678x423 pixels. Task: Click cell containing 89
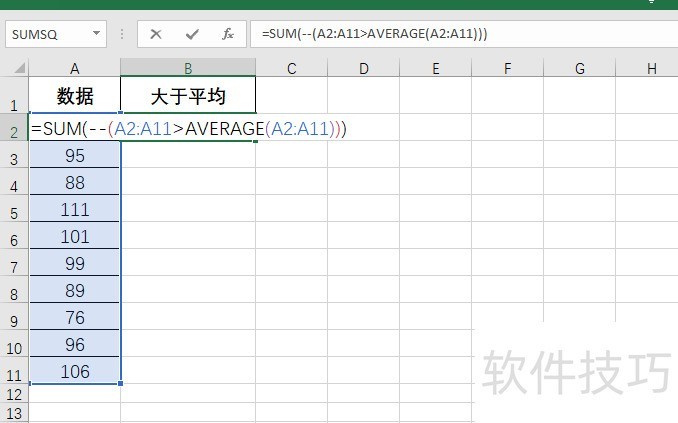(74, 290)
